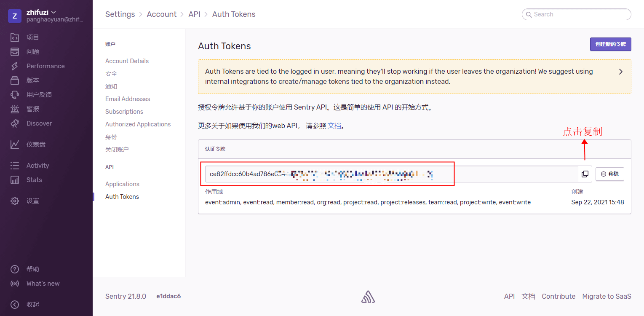Click the scopes list starting with event:admin

(x=368, y=202)
